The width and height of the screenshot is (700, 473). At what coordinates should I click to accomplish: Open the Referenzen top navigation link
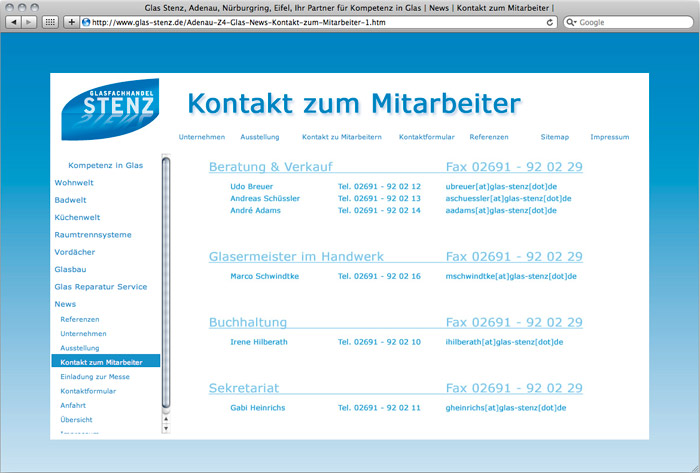coord(489,137)
